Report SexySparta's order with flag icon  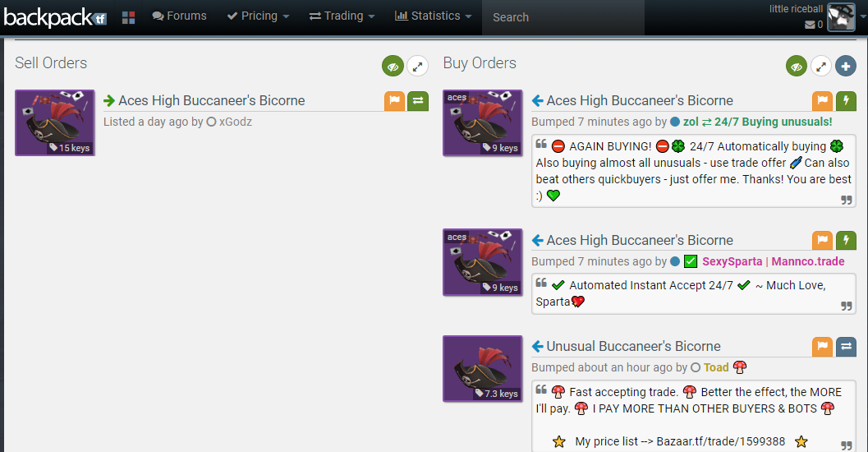(823, 241)
